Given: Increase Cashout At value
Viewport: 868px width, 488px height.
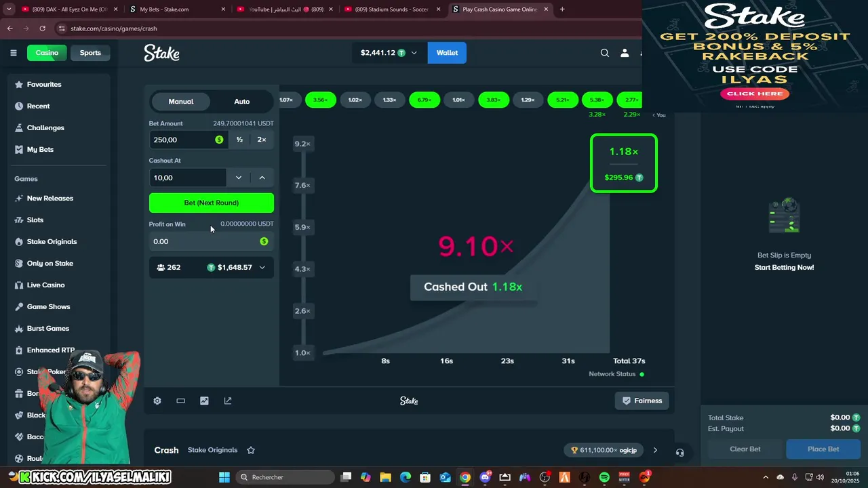Looking at the screenshot, I should tap(262, 178).
